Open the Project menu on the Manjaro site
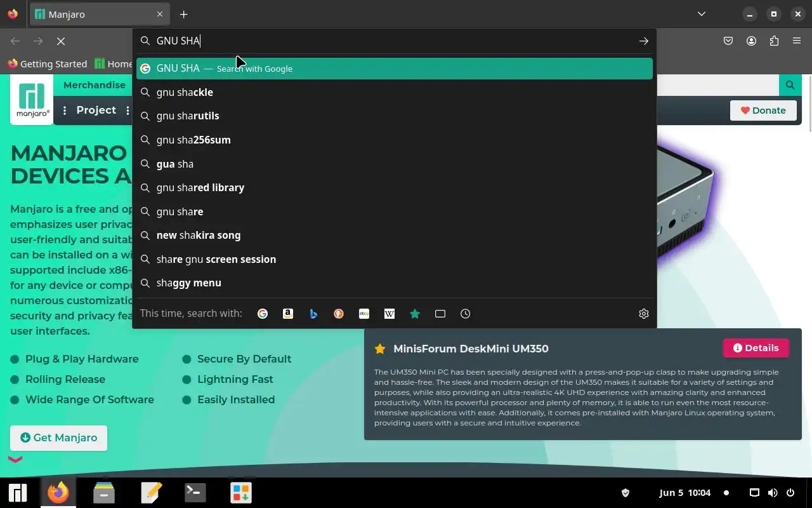 (96, 110)
